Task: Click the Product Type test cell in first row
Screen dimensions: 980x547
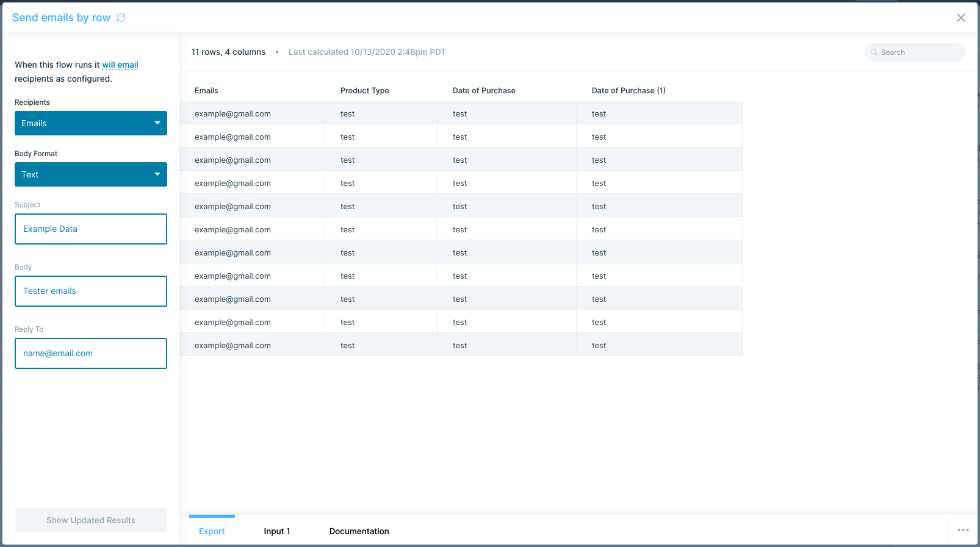Action: point(381,113)
